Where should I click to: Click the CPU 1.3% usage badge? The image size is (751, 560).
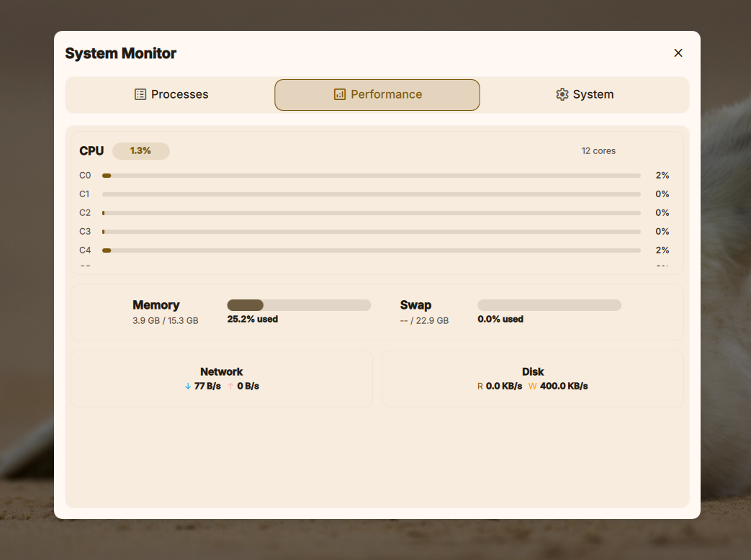click(x=140, y=150)
